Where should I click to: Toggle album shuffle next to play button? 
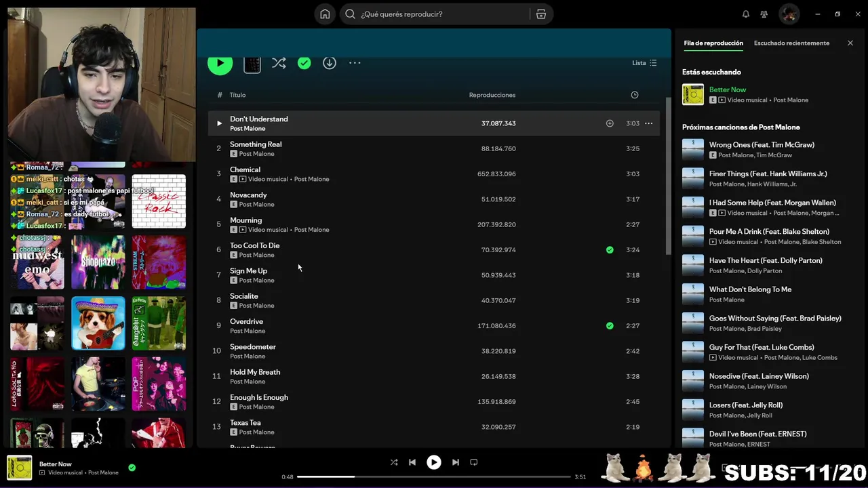279,63
